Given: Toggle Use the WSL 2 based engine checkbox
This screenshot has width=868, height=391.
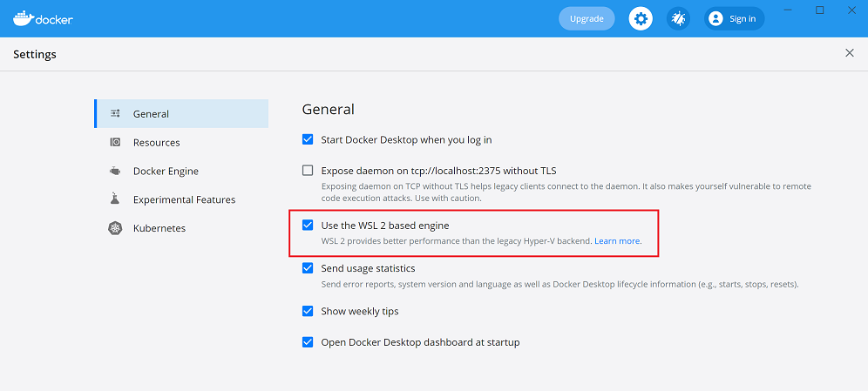Looking at the screenshot, I should coord(308,225).
